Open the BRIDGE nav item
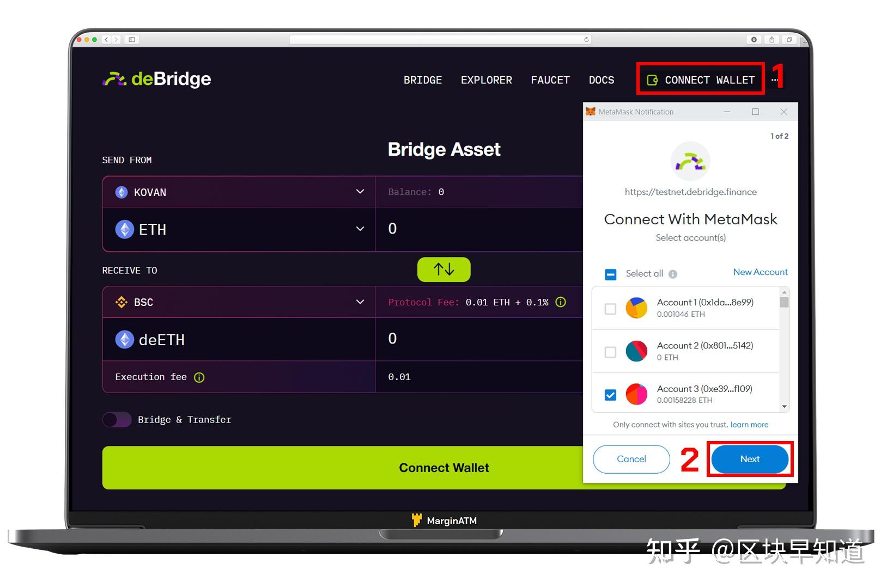Viewport: 887px width, 588px height. (x=423, y=80)
